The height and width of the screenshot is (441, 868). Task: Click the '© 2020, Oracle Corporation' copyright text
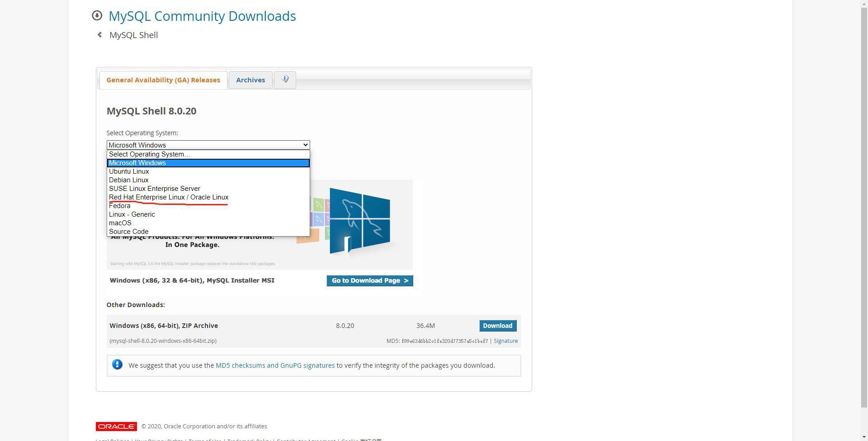pyautogui.click(x=204, y=427)
